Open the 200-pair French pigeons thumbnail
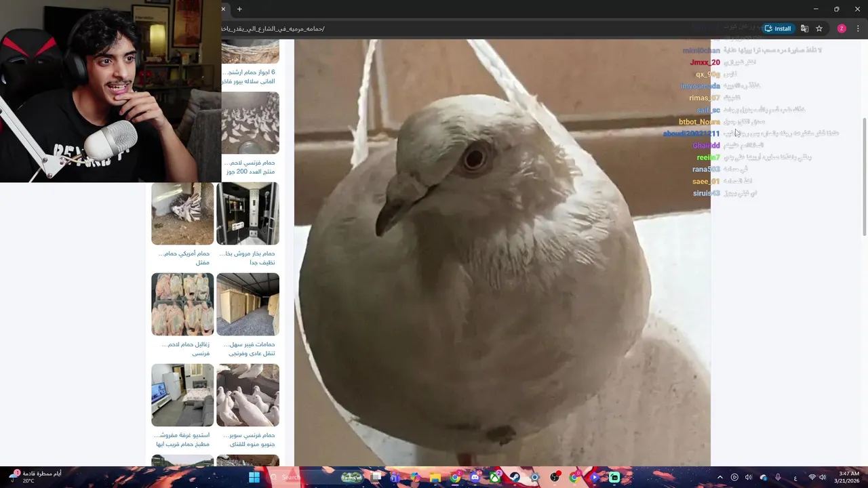Image resolution: width=868 pixels, height=488 pixels. coord(250,123)
